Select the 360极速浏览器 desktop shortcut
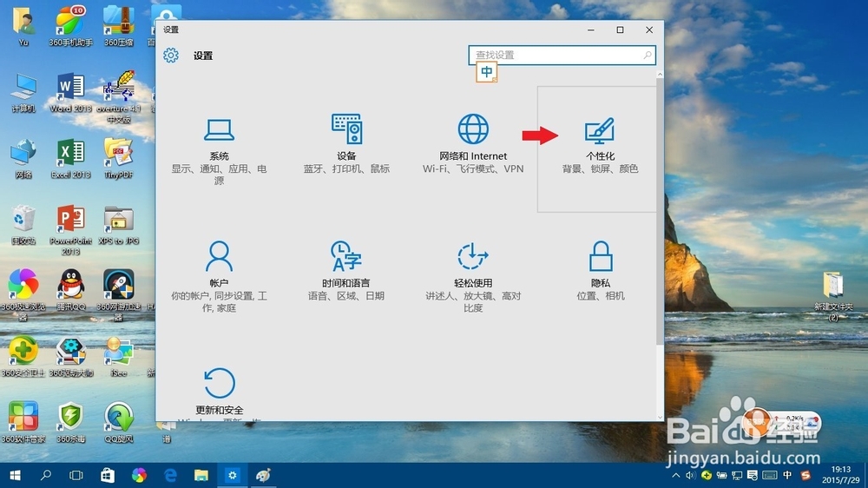 23,294
